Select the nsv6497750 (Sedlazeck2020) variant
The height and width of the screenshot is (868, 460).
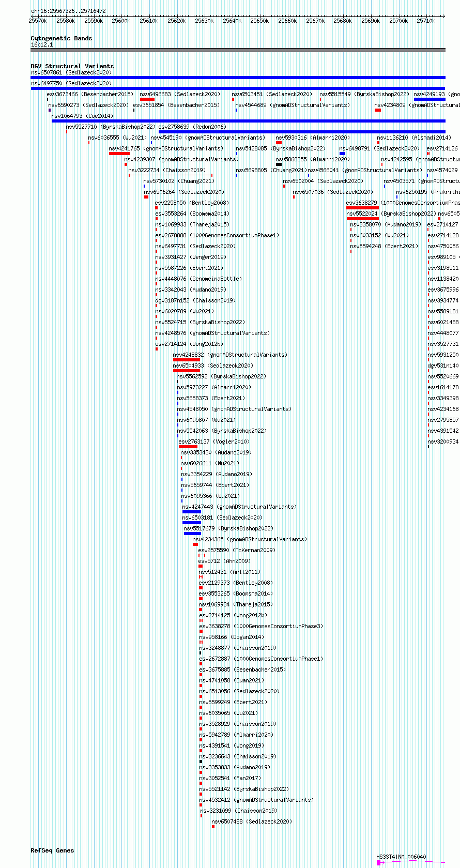pyautogui.click(x=71, y=83)
